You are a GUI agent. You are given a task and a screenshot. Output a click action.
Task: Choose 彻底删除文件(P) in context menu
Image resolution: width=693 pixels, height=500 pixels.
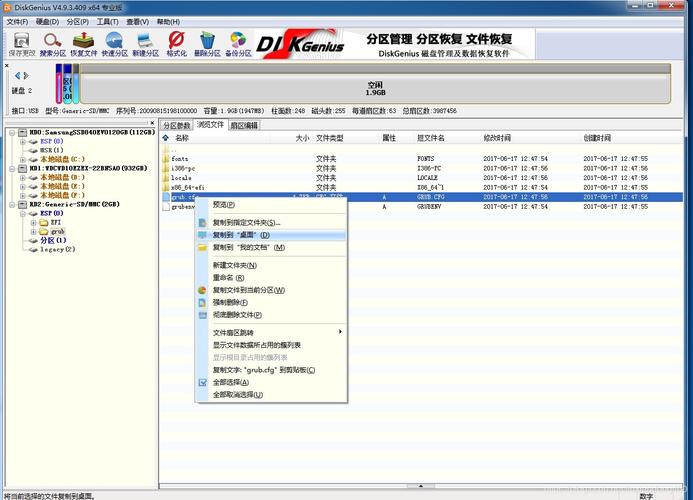(271, 315)
